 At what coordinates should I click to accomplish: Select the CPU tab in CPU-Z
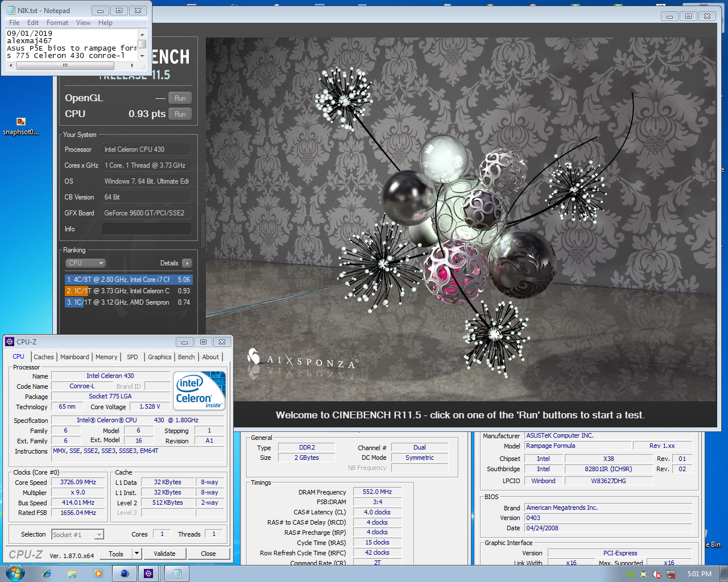(x=19, y=356)
